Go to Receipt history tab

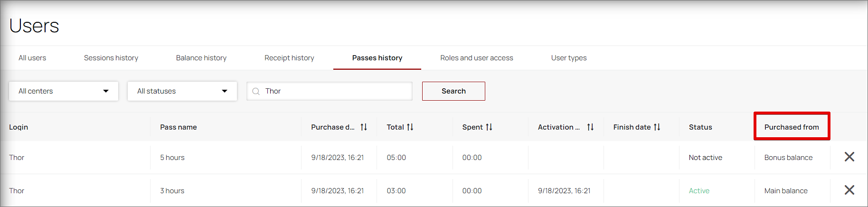click(289, 58)
